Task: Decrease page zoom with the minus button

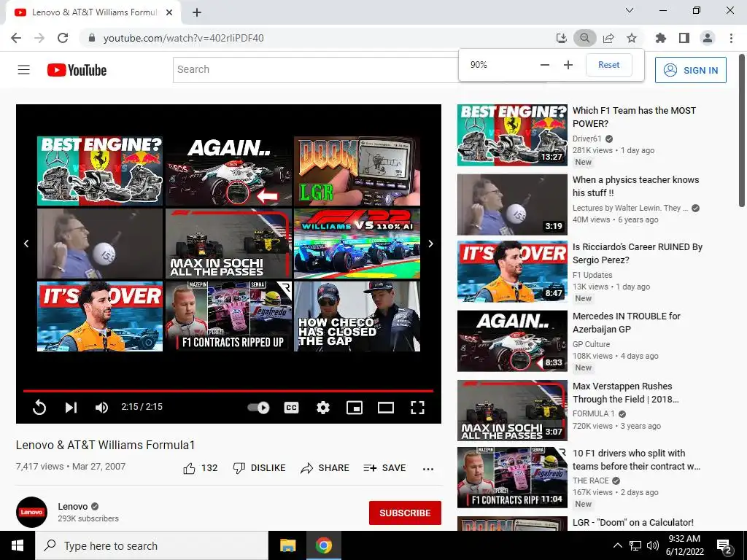Action: pos(545,65)
